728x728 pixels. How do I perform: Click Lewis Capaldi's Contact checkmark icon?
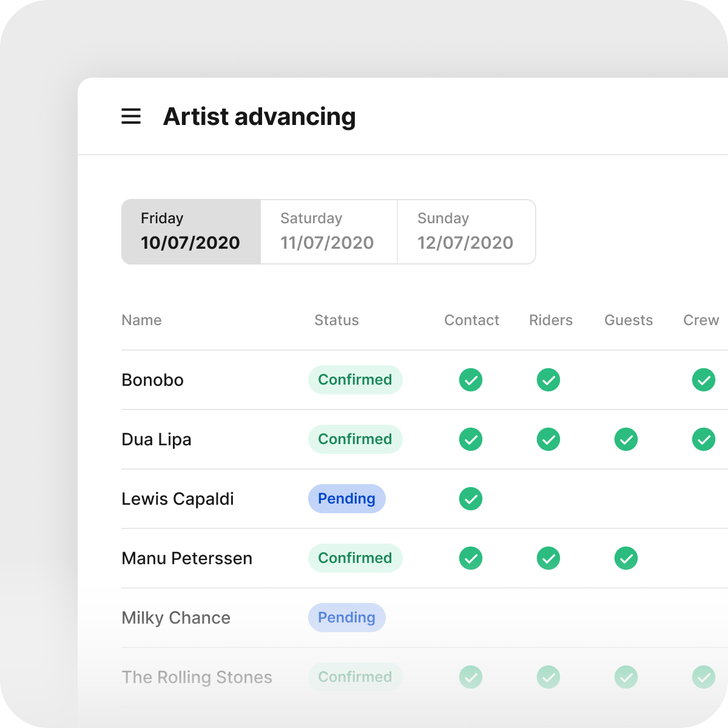(x=471, y=499)
